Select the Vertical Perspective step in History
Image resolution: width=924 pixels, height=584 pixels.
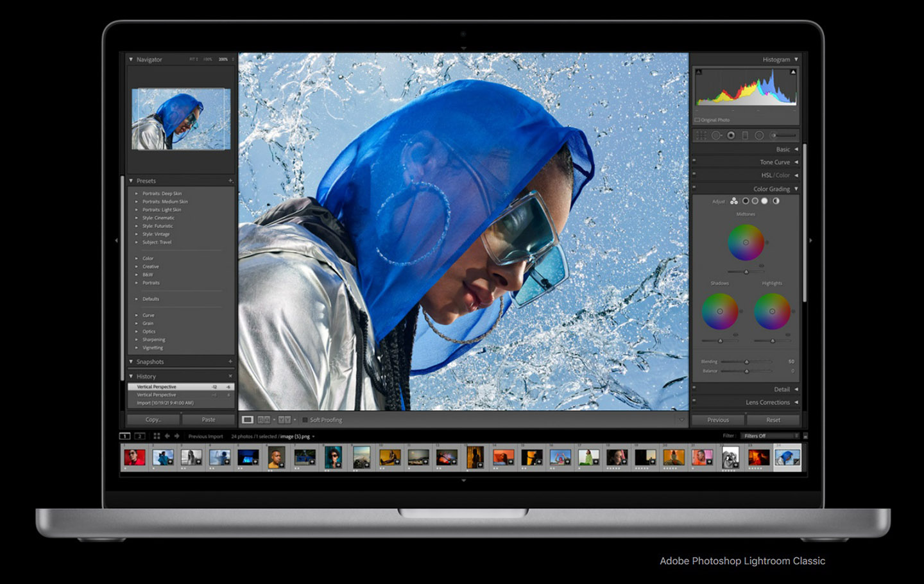tap(157, 386)
